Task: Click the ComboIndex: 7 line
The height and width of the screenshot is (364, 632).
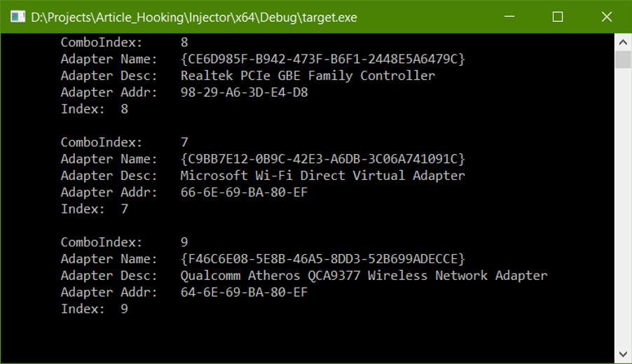Action: pos(124,143)
